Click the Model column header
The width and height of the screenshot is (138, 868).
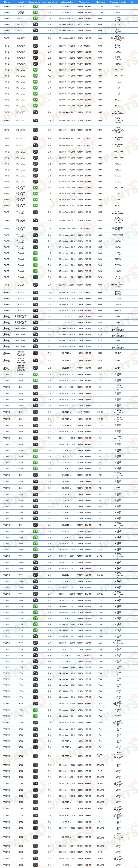click(21, 2)
